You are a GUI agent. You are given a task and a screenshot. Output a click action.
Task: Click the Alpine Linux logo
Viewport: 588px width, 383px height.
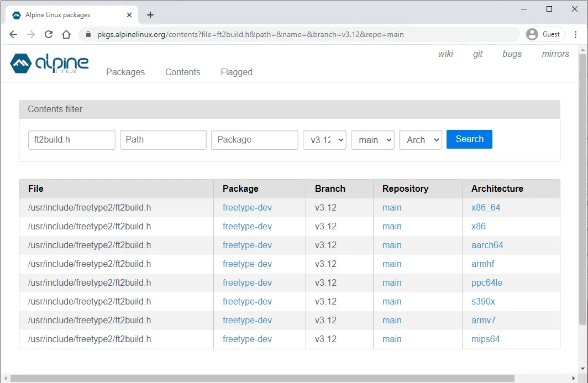[49, 64]
